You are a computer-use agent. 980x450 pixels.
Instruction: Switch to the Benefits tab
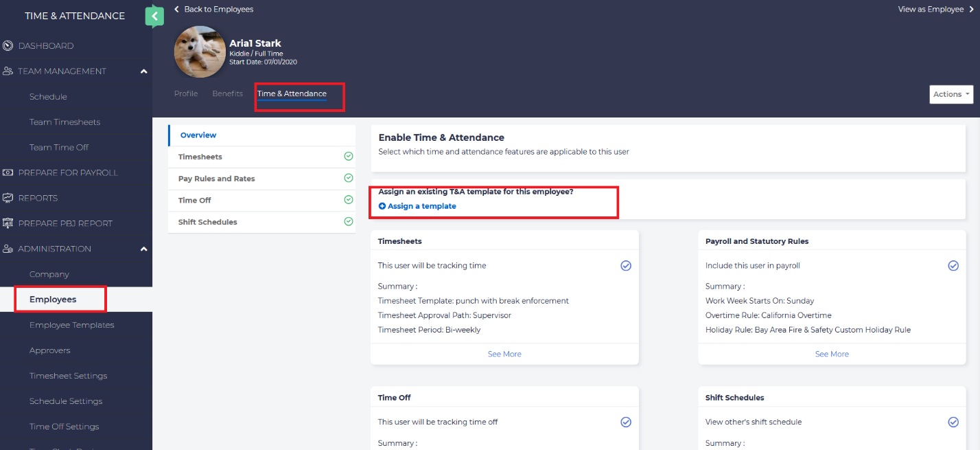(227, 93)
